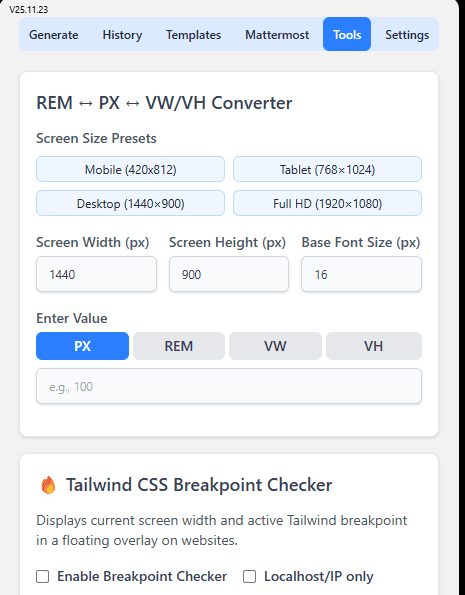465x595 pixels.
Task: Click the REM ↔ PX ↔ VW/VH Converter heading
Action: (164, 103)
